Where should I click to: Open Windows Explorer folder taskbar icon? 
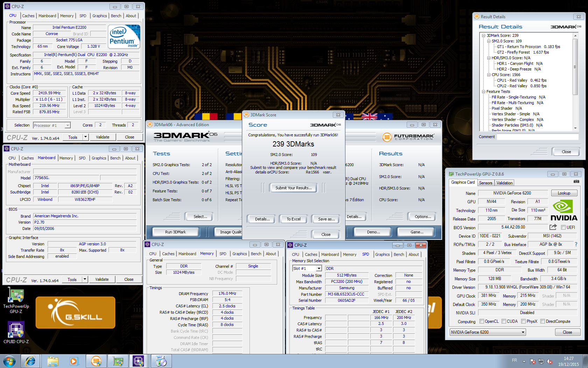[53, 361]
